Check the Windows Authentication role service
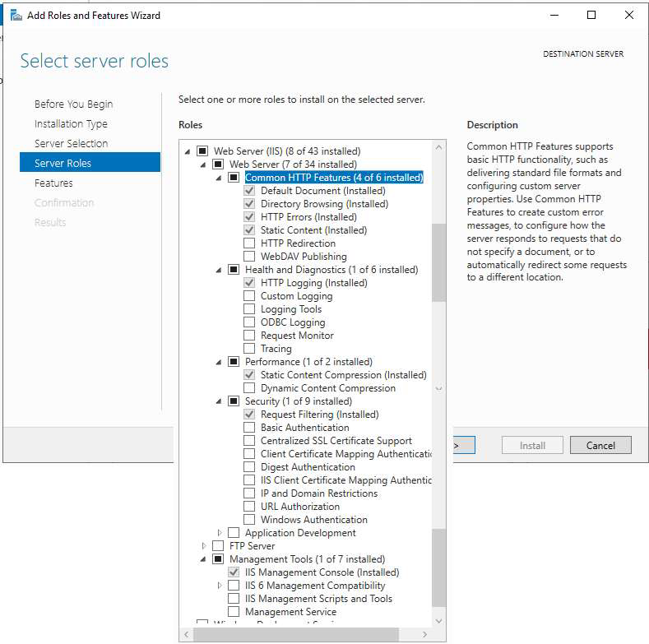This screenshot has height=644, width=649. click(x=249, y=520)
